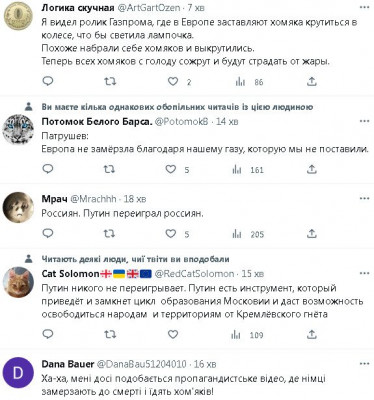Like the Патрушев tweet by Потомок Белого Барса

[x=171, y=169]
